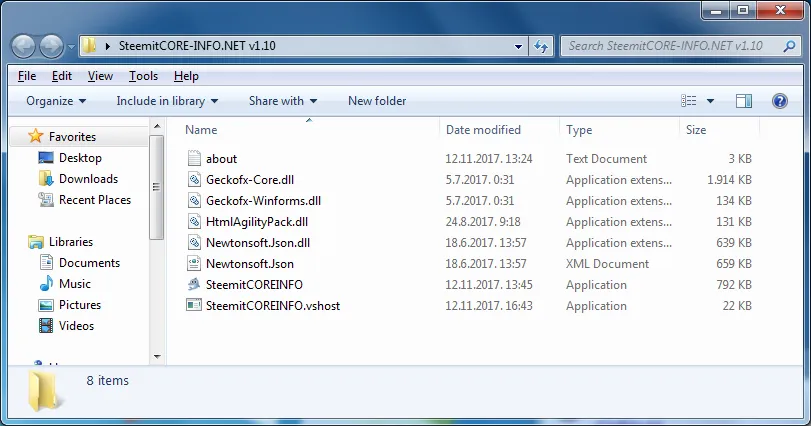Screen dimensions: 811x426
Task: Click date '12.11.2017. 13:45' of SteemitCOREINFO
Action: tap(489, 285)
